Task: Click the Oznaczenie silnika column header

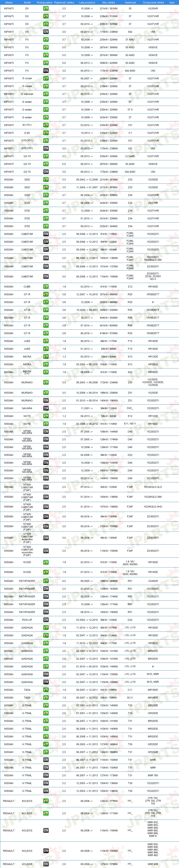Action: pos(153,2)
